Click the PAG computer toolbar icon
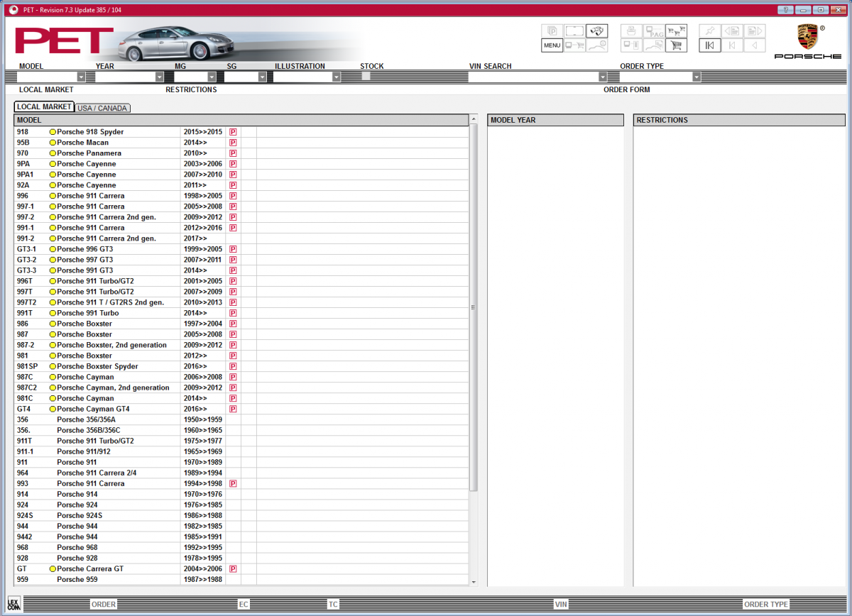 (654, 31)
